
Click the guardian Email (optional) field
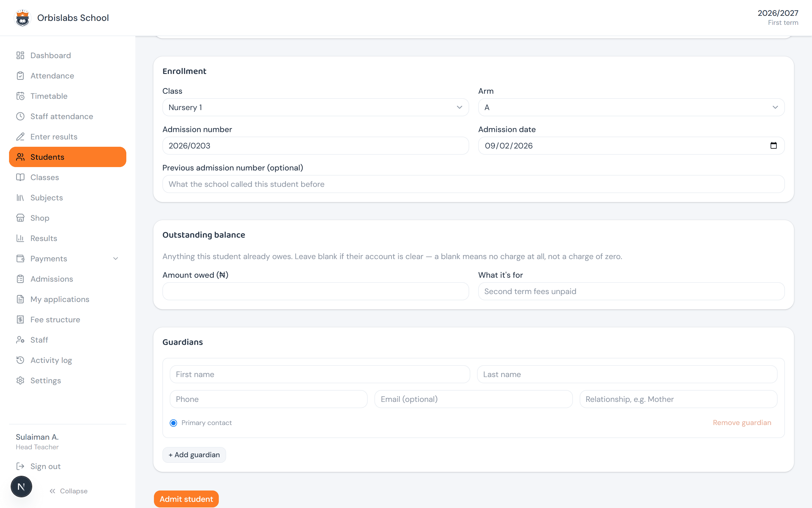473,399
